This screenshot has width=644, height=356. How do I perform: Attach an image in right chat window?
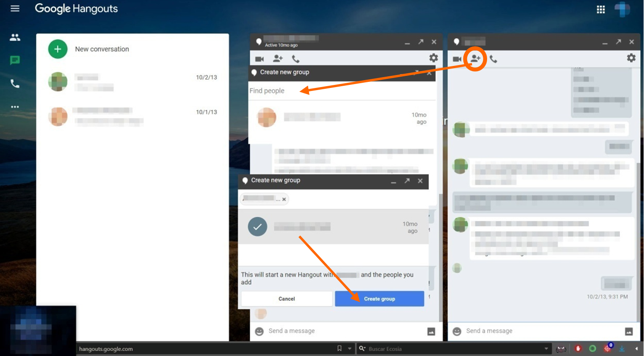coord(629,331)
